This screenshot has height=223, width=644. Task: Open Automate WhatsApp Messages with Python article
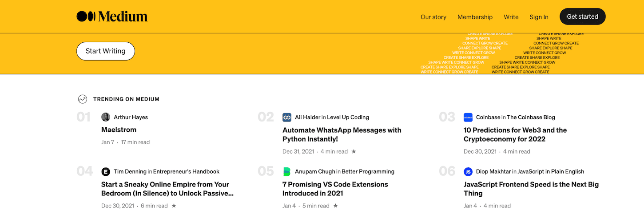click(342, 134)
